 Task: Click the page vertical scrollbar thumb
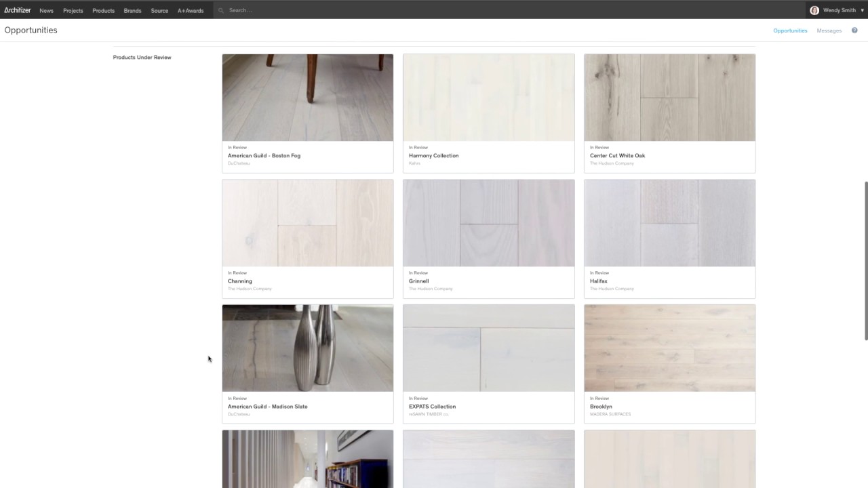point(865,261)
